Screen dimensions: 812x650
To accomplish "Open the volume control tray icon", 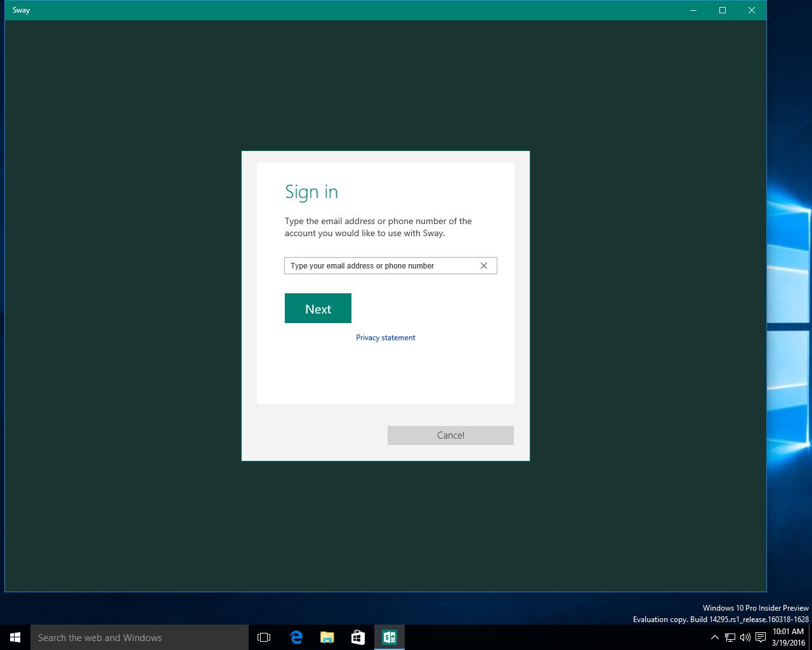I will pos(745,637).
